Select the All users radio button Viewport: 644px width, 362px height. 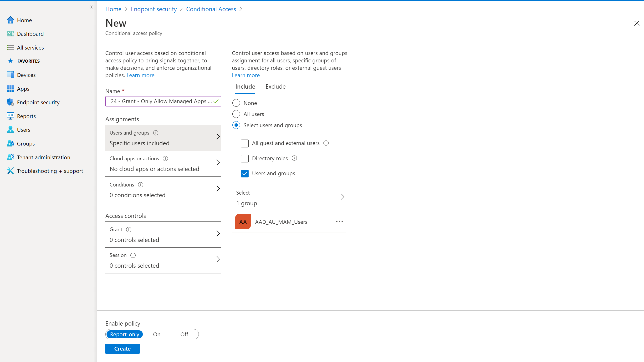pos(236,114)
